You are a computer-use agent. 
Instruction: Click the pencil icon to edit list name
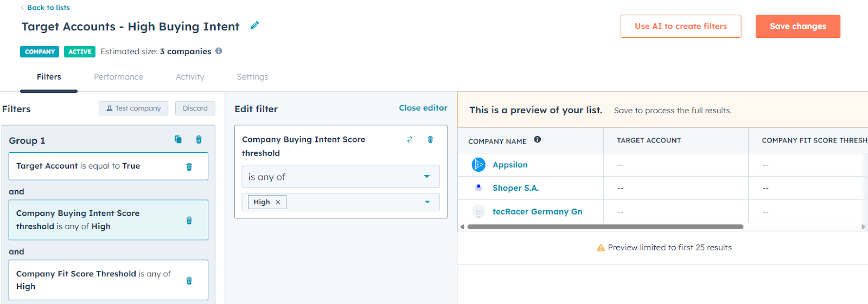pyautogui.click(x=254, y=25)
